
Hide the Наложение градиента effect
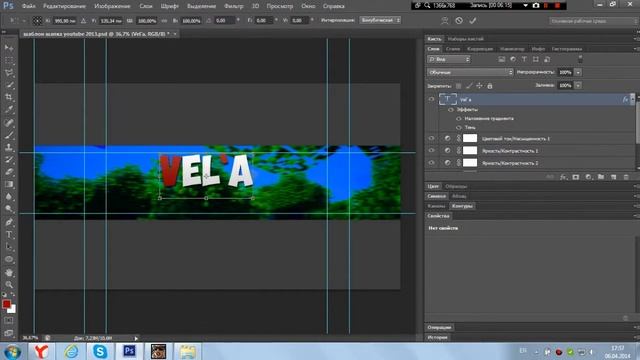point(459,119)
